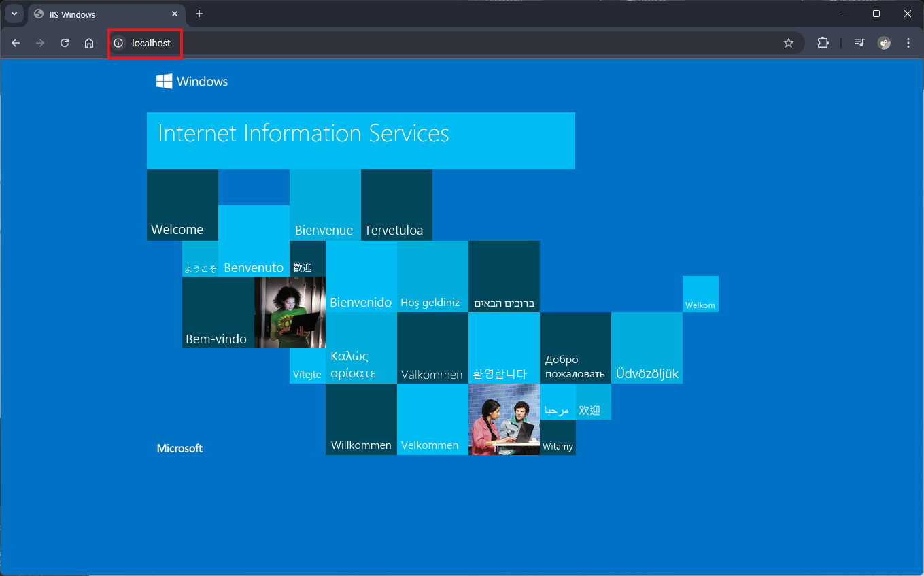Screen dimensions: 924x576
Task: Bookmark this page with the star
Action: (789, 43)
